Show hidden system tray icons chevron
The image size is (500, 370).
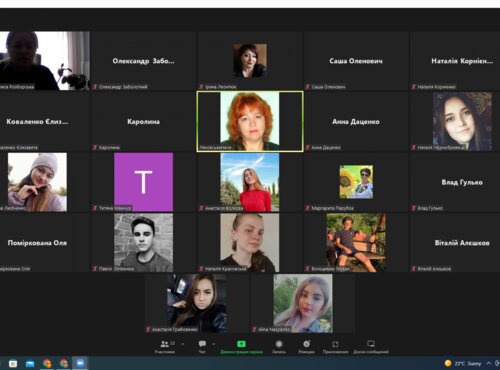tap(489, 363)
